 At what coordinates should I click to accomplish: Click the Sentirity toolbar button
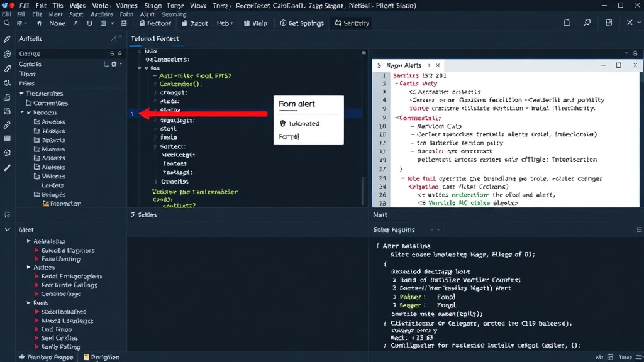(x=352, y=23)
